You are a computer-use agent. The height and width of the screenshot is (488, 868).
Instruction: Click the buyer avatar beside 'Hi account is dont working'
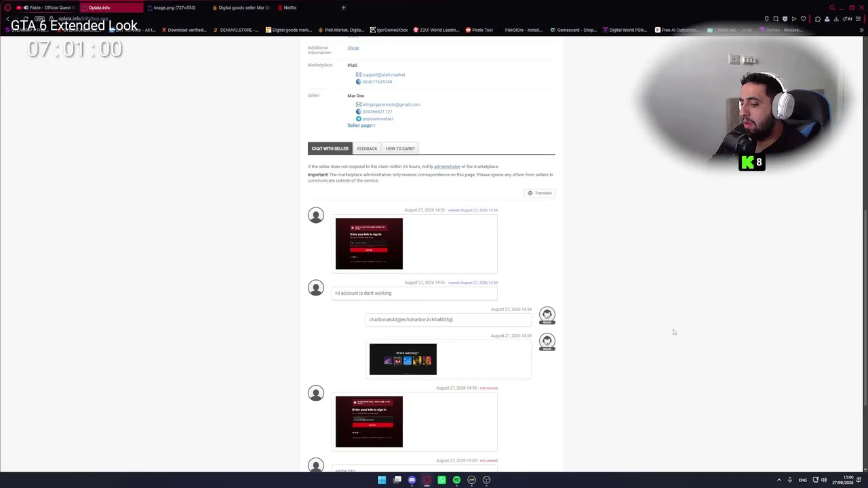[x=316, y=288]
